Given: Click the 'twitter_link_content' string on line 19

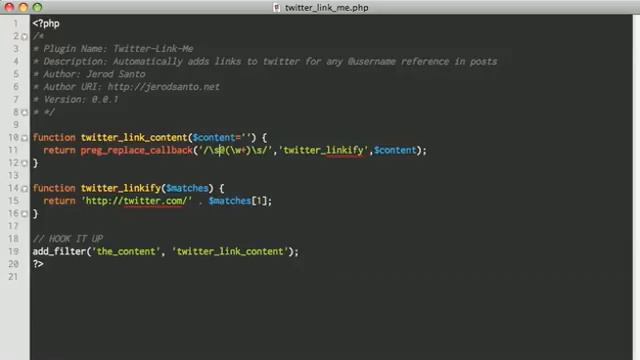Looking at the screenshot, I should [230, 251].
